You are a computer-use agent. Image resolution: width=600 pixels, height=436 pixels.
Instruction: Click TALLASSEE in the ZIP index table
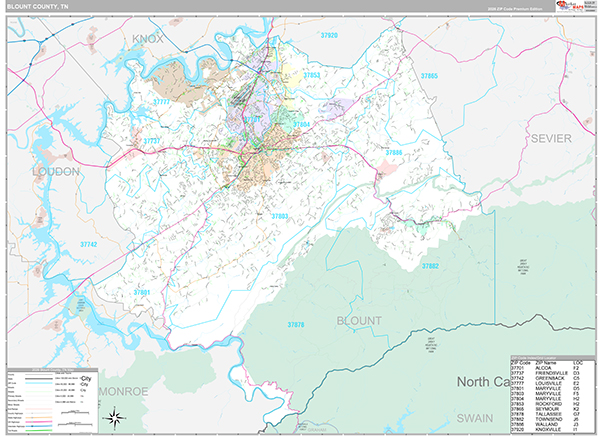coord(549,414)
